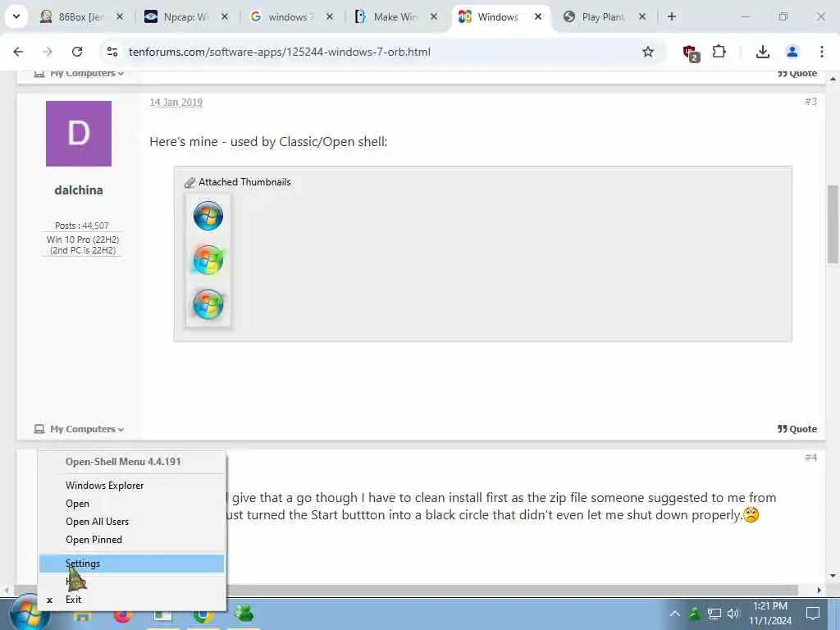Click the 14 Jan 2019 post date

point(176,102)
